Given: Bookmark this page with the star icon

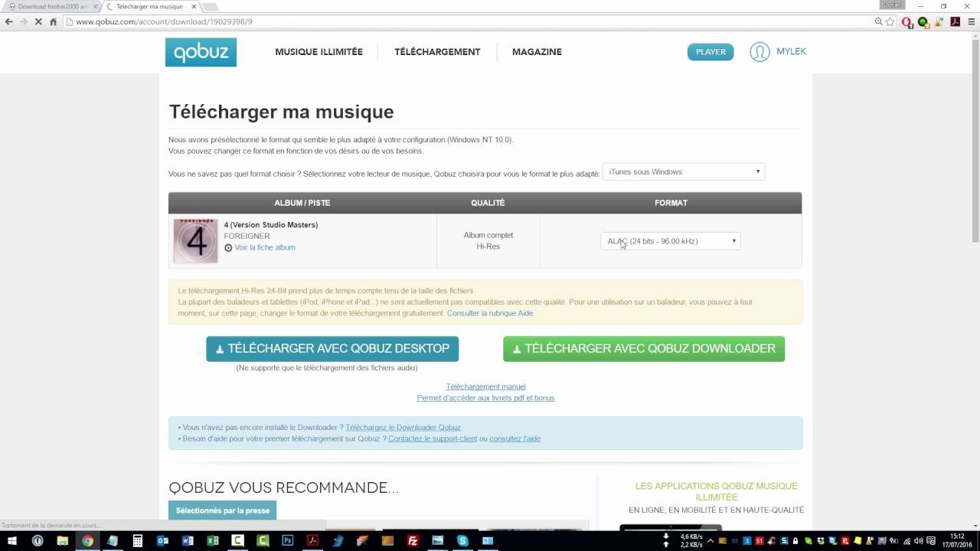Looking at the screenshot, I should tap(890, 21).
